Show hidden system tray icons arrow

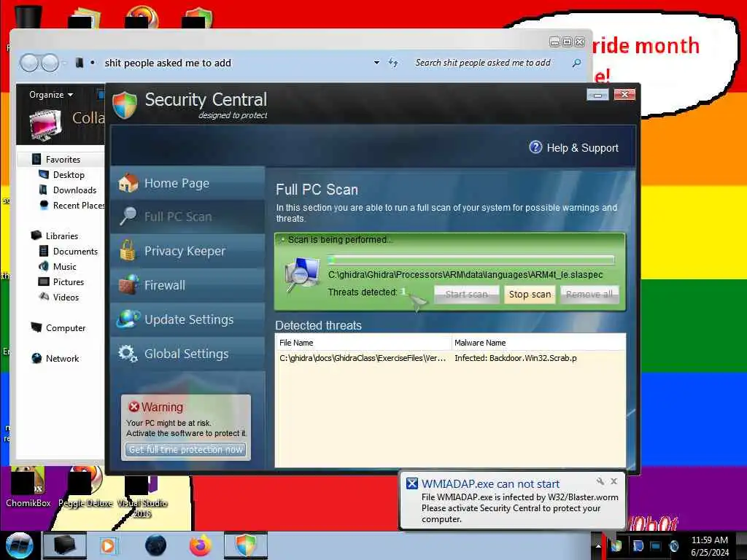(598, 546)
